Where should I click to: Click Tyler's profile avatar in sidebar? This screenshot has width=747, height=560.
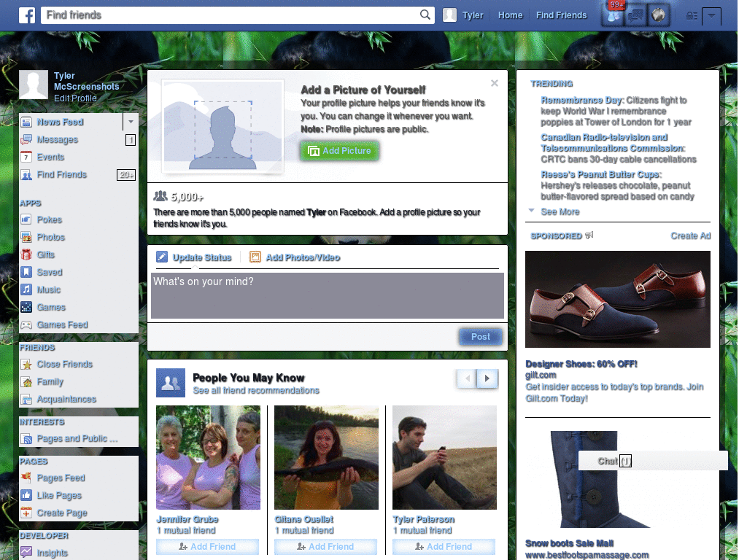[34, 85]
